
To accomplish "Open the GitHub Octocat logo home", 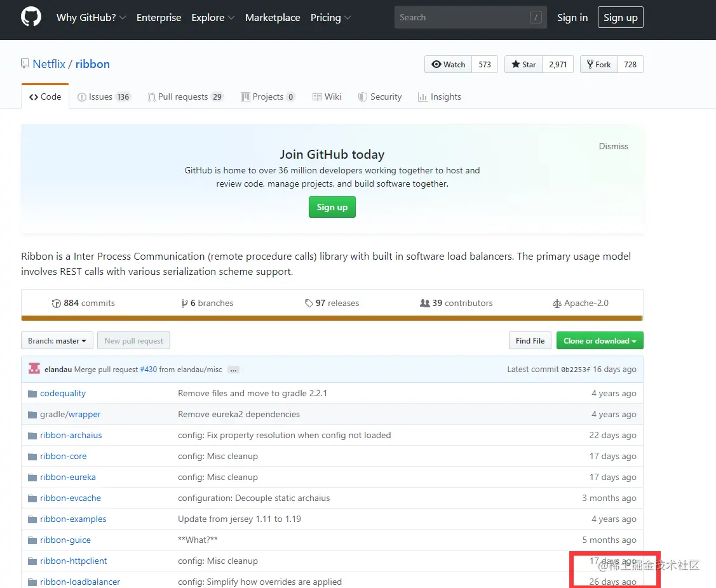I will click(x=31, y=17).
